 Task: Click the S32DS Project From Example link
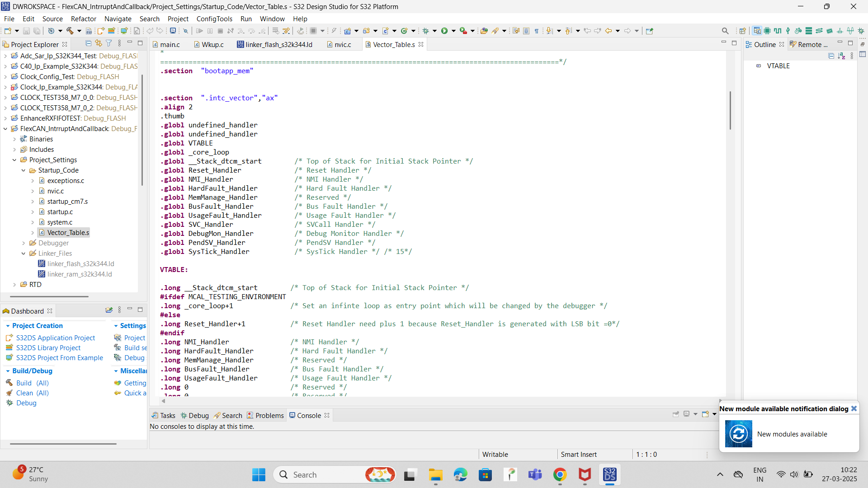pos(59,358)
